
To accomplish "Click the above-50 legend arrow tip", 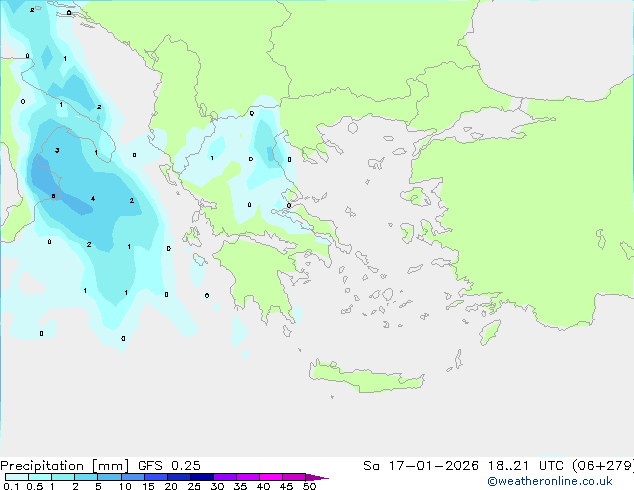I will pos(317,477).
